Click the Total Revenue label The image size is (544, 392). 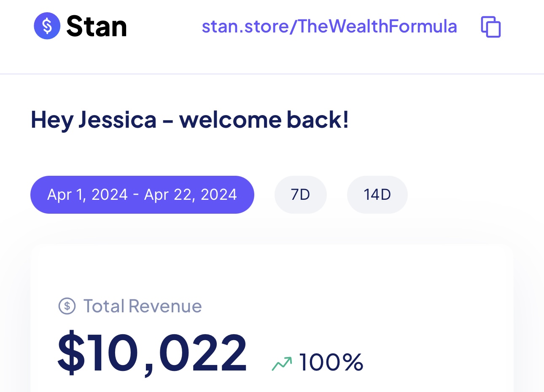143,306
